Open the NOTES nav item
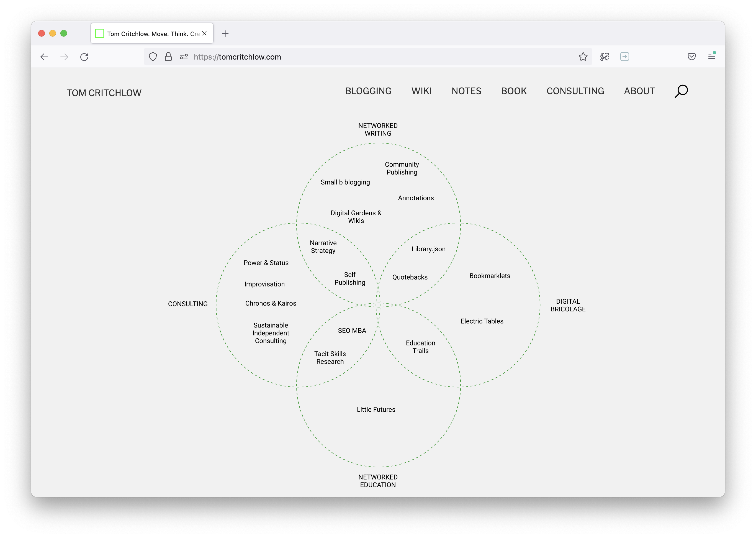Image resolution: width=756 pixels, height=538 pixels. (466, 91)
